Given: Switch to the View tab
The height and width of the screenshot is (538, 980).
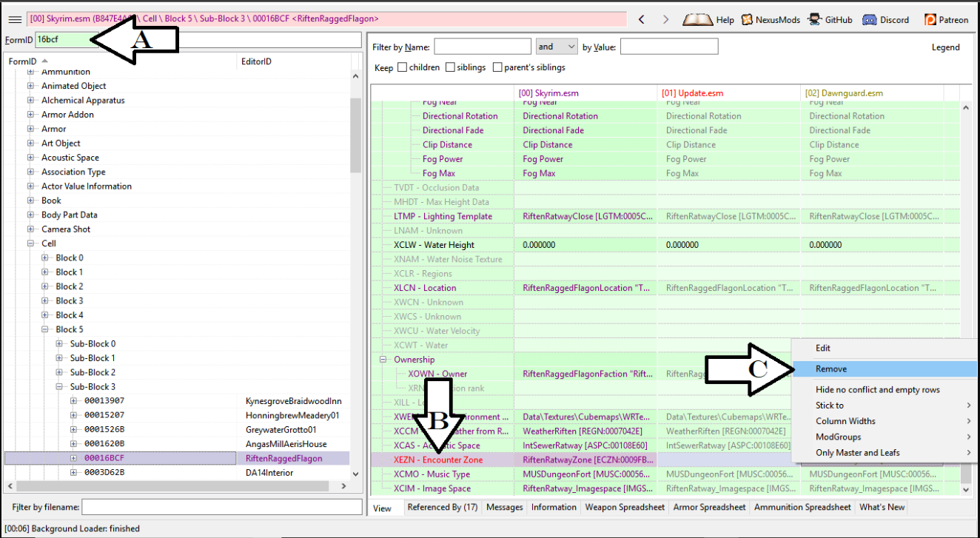Looking at the screenshot, I should [383, 508].
